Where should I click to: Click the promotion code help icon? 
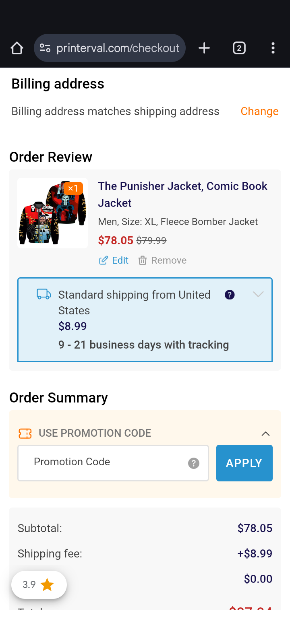194,463
